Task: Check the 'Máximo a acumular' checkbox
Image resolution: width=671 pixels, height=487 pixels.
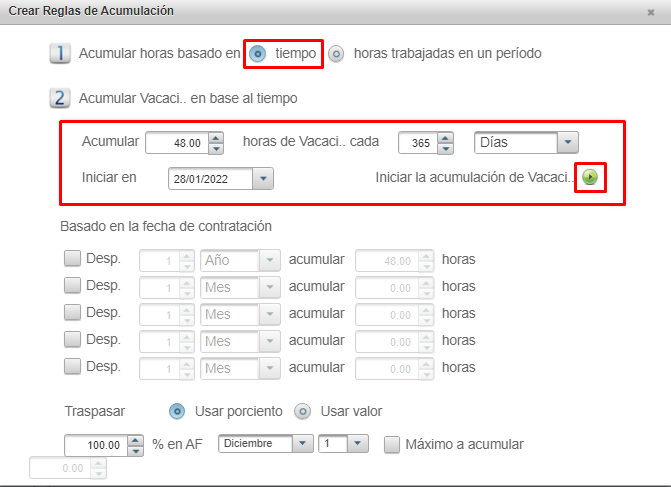Action: (392, 444)
